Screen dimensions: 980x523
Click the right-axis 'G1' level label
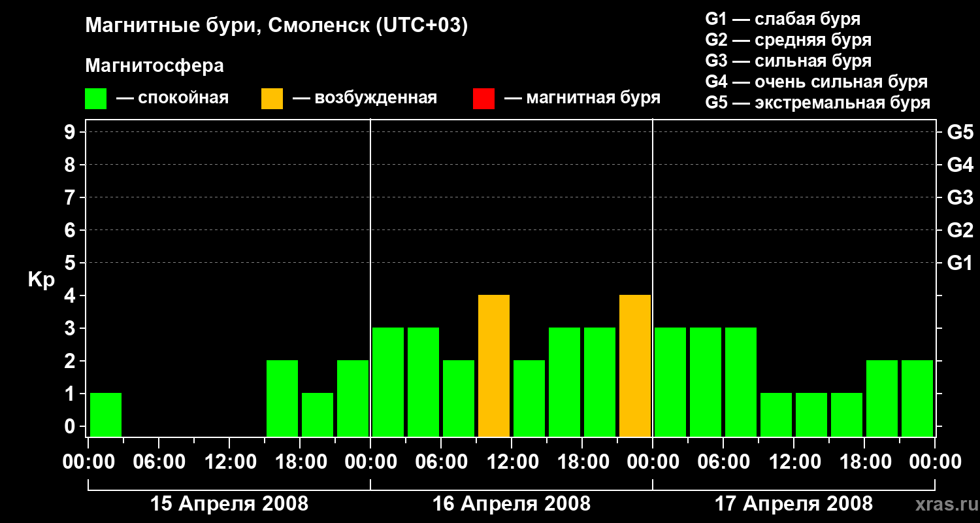click(960, 263)
